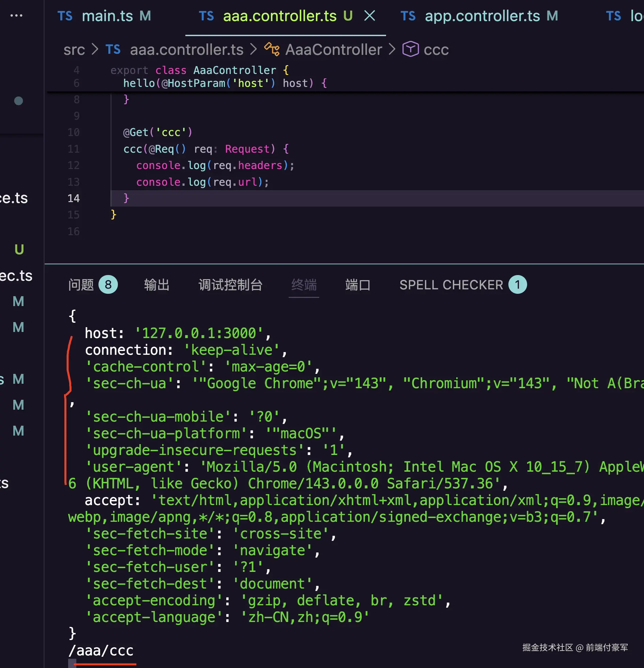Click the 'upgrade-insecure-requests' terminal line
Screen dimensions: 644x668
click(x=219, y=450)
